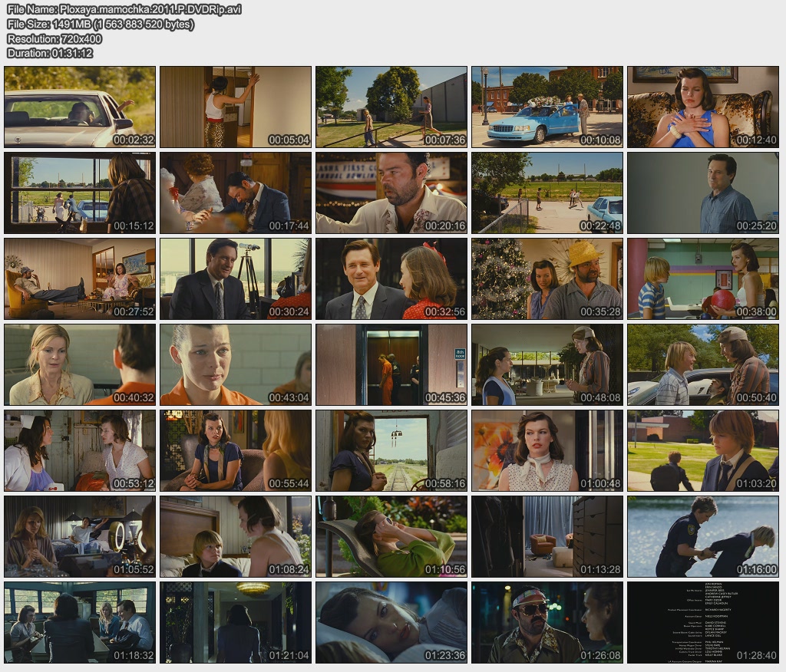Click the Resolution 720x400 line
The width and height of the screenshot is (786, 672).
54,38
